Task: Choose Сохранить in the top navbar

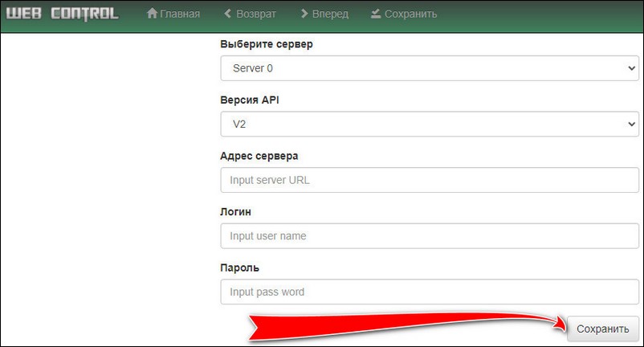Action: pos(410,14)
